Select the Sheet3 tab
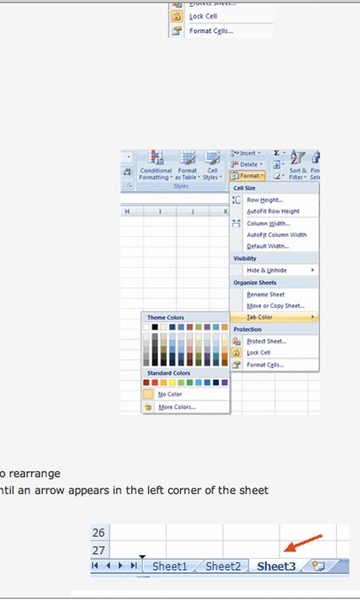The height and width of the screenshot is (600, 360). [276, 566]
